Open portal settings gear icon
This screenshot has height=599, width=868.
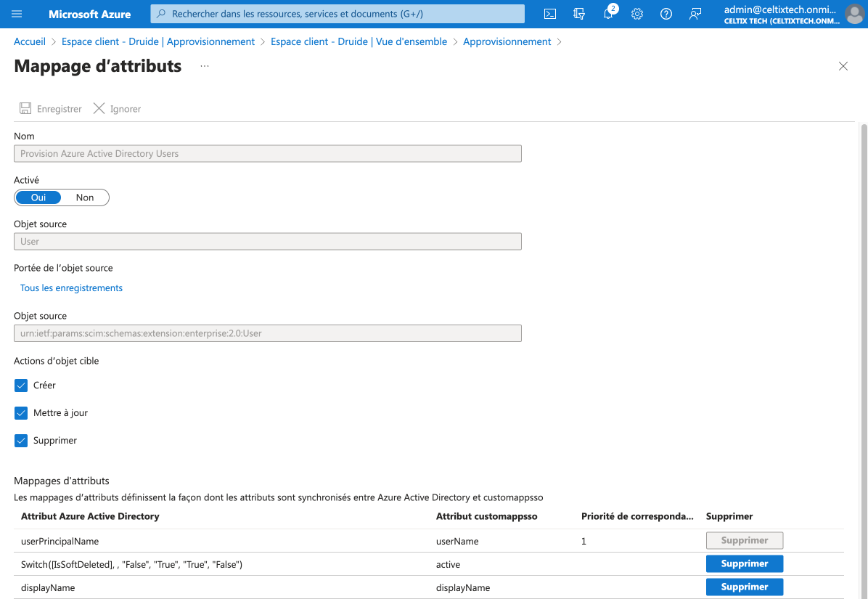pyautogui.click(x=637, y=14)
